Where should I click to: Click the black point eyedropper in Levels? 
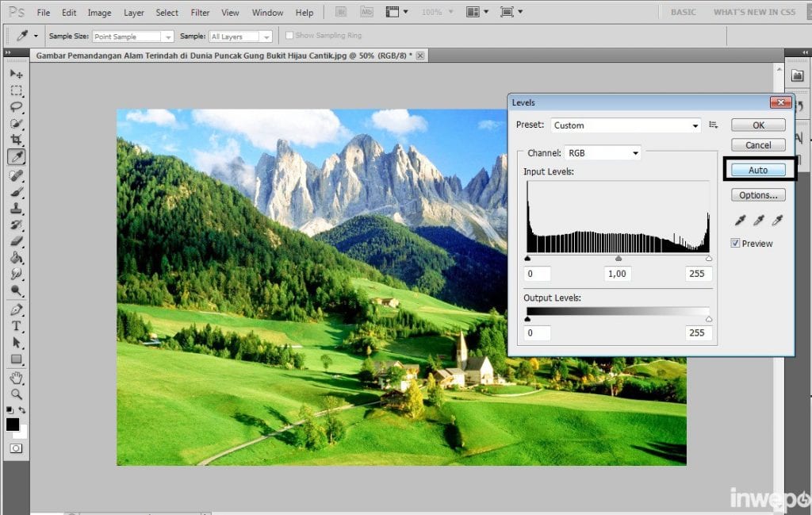(740, 221)
